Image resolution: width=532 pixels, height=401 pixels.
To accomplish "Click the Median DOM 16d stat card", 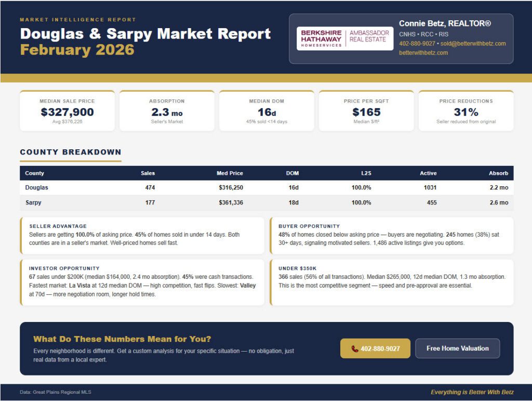I will pos(267,111).
